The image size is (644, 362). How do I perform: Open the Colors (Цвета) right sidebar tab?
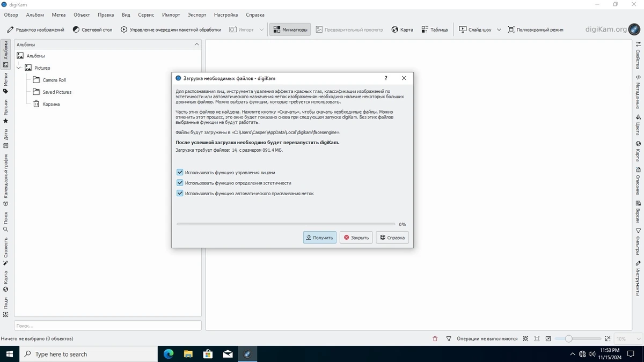638,124
